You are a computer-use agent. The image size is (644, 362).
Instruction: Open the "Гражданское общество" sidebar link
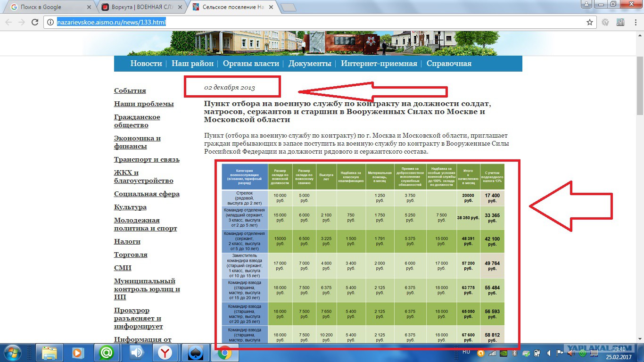point(137,121)
